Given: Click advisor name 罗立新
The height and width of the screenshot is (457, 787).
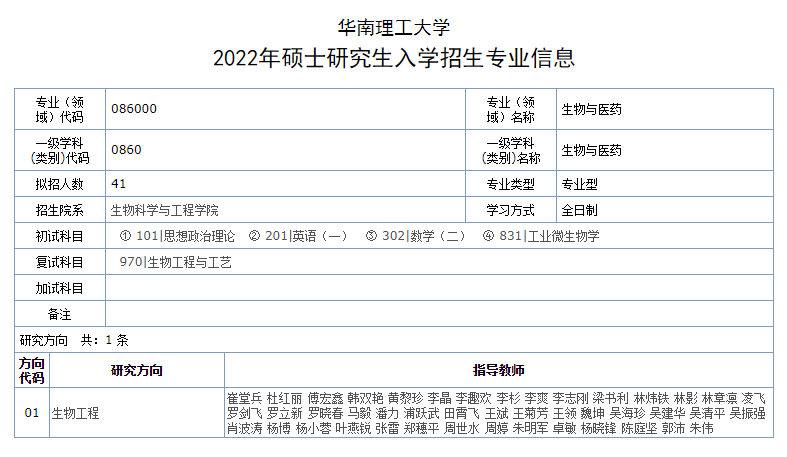Looking at the screenshot, I should click(x=285, y=413).
